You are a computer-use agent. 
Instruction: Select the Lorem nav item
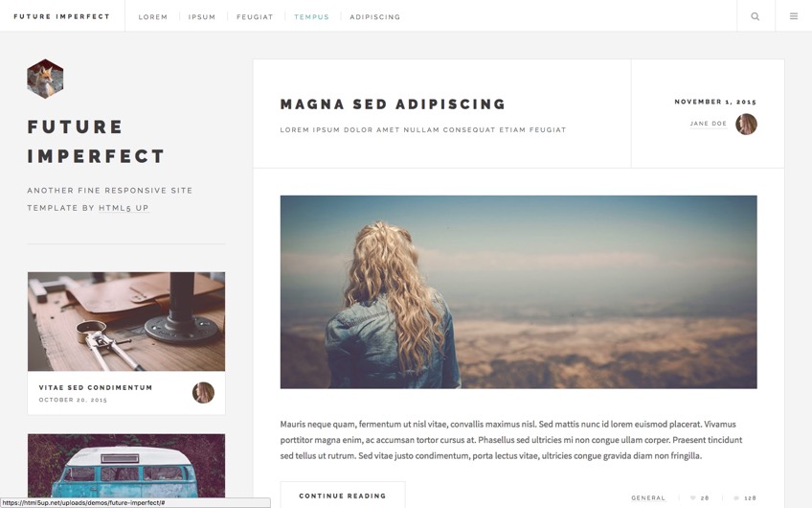pos(153,17)
